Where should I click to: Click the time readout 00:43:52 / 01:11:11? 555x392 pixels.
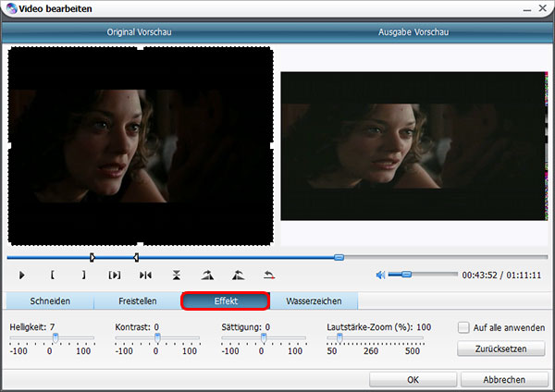[501, 276]
